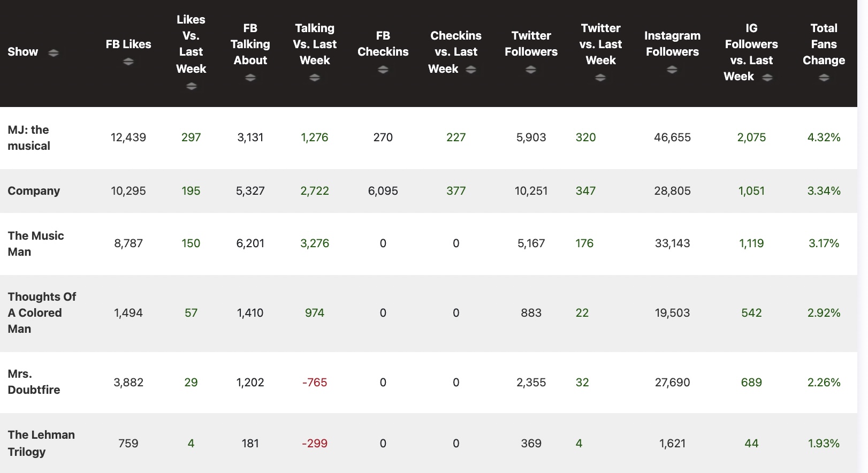Click sort icon beside Checkins vs. Last Week
Viewport: 868px width, 473px height.
click(471, 69)
